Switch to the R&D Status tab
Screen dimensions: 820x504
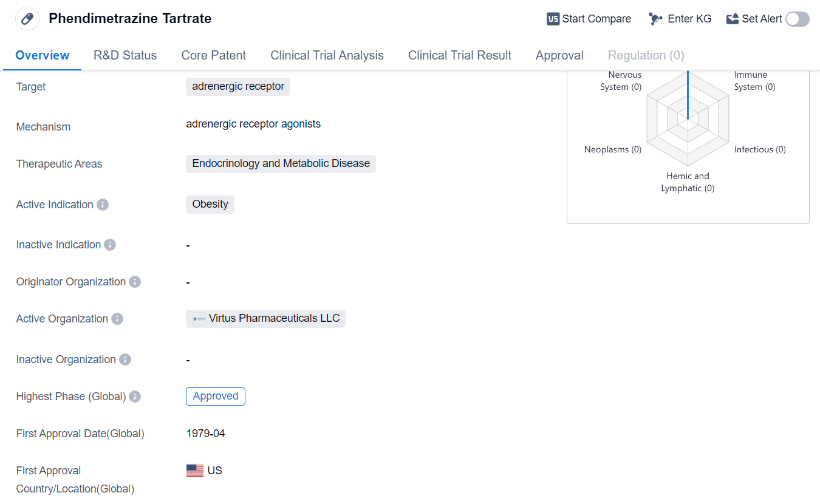tap(125, 55)
